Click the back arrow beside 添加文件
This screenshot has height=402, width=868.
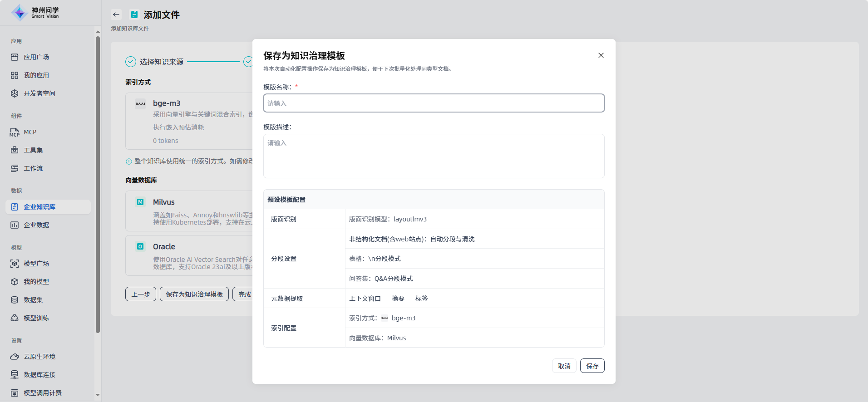[x=116, y=15]
